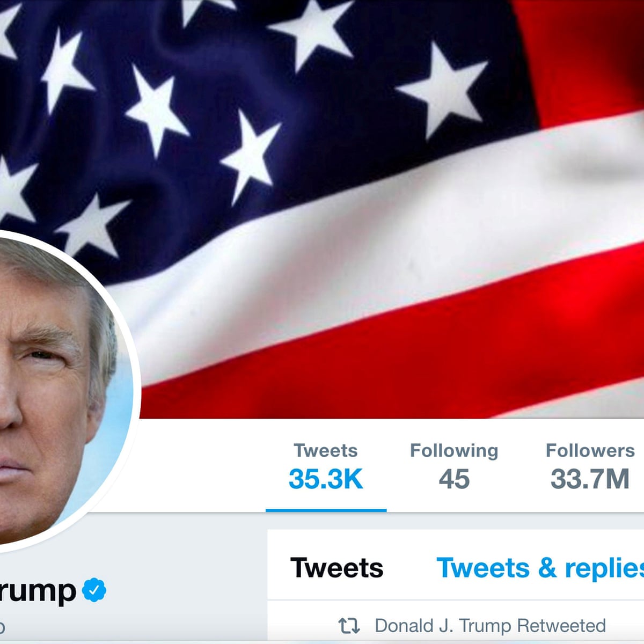Click the 45 following count number
Viewport: 644px width, 644px height.
(x=454, y=479)
